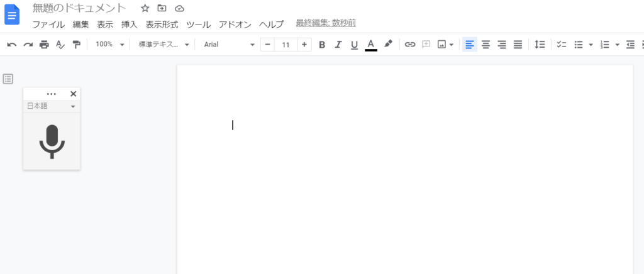Toggle italic formatting

tap(338, 45)
